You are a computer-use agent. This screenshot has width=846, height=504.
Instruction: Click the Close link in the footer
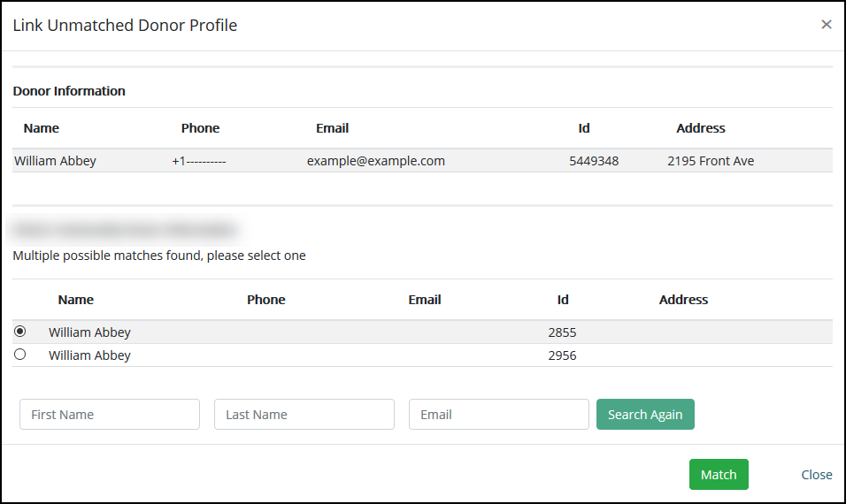[816, 475]
